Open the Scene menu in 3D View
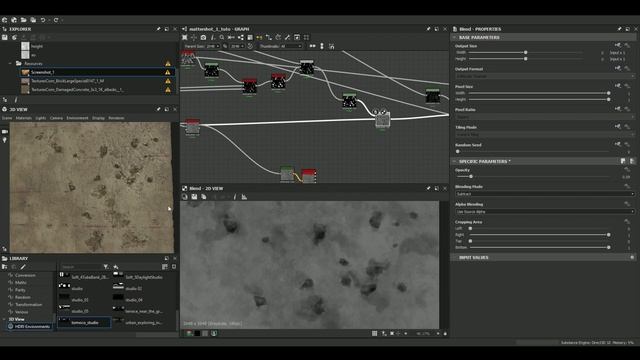 coord(7,118)
